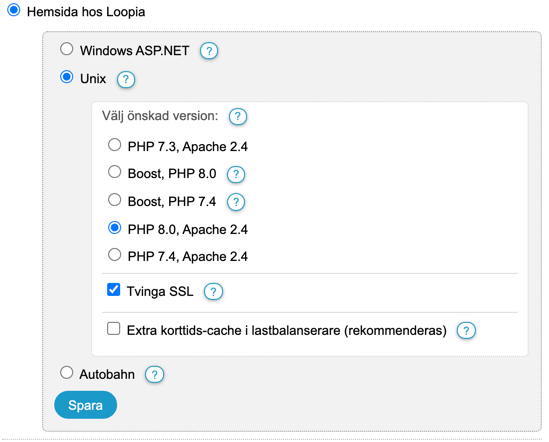Screen dimensions: 549x442
Task: Open help icon for Boost, PHP 7.4
Action: pos(236,202)
